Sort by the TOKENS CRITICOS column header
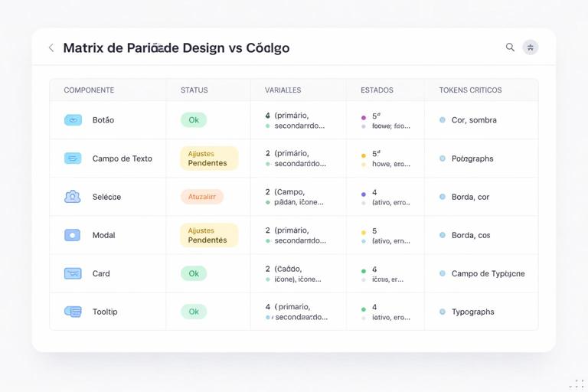 [470, 90]
